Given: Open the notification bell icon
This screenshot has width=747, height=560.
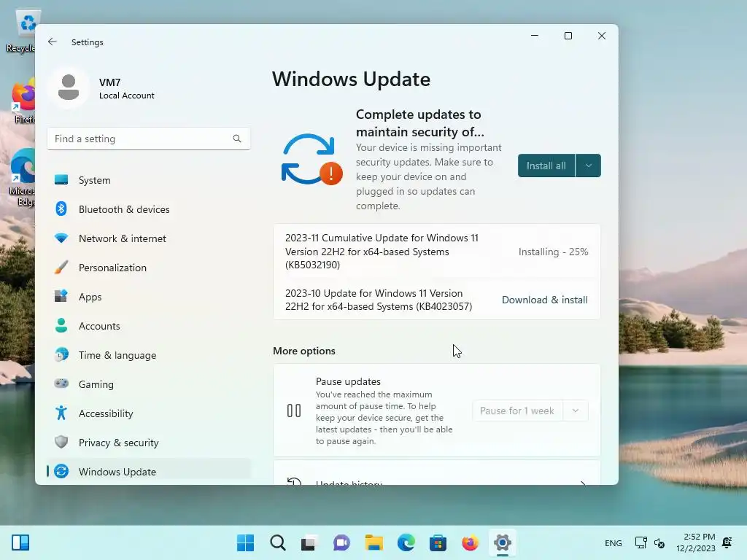Looking at the screenshot, I should click(727, 542).
